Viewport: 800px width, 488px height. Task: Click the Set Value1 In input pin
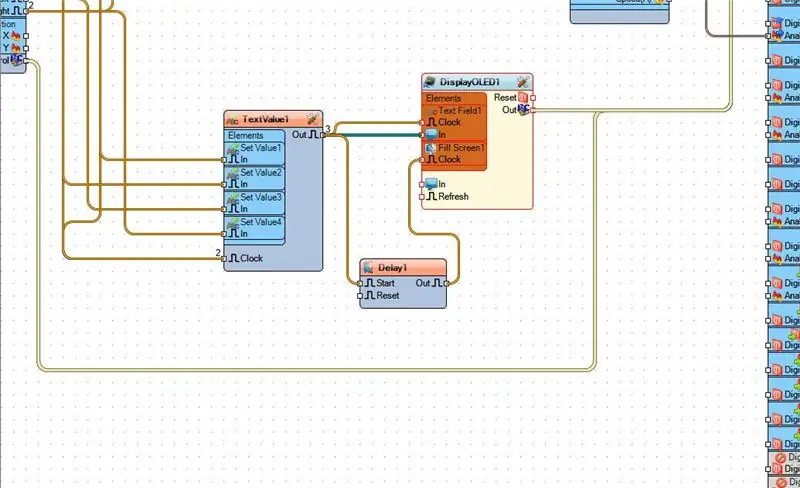(223, 160)
